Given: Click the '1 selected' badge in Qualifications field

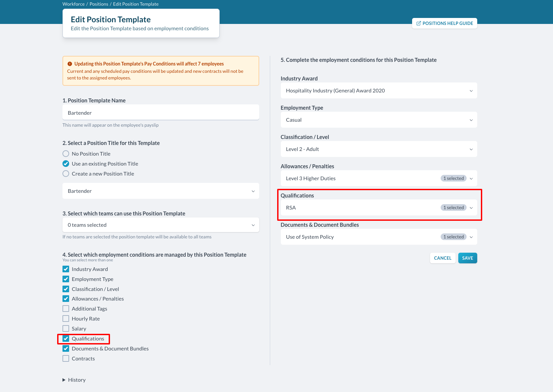Looking at the screenshot, I should [453, 208].
